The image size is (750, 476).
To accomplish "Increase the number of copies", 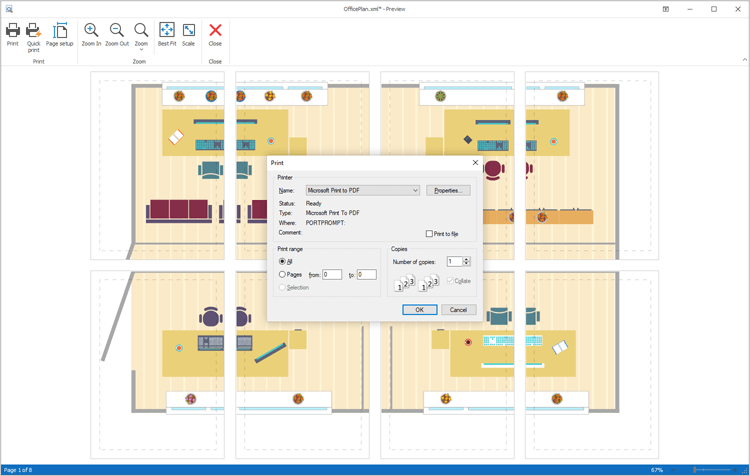I will pyautogui.click(x=467, y=259).
